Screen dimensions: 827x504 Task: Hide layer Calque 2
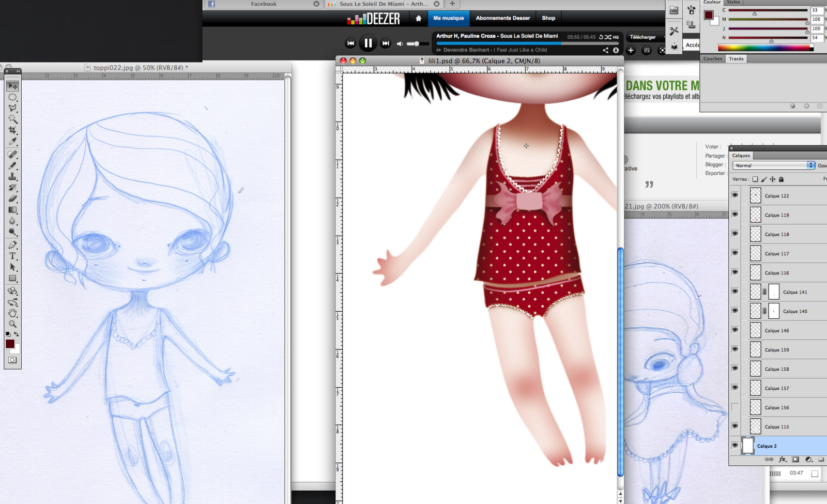coord(735,445)
